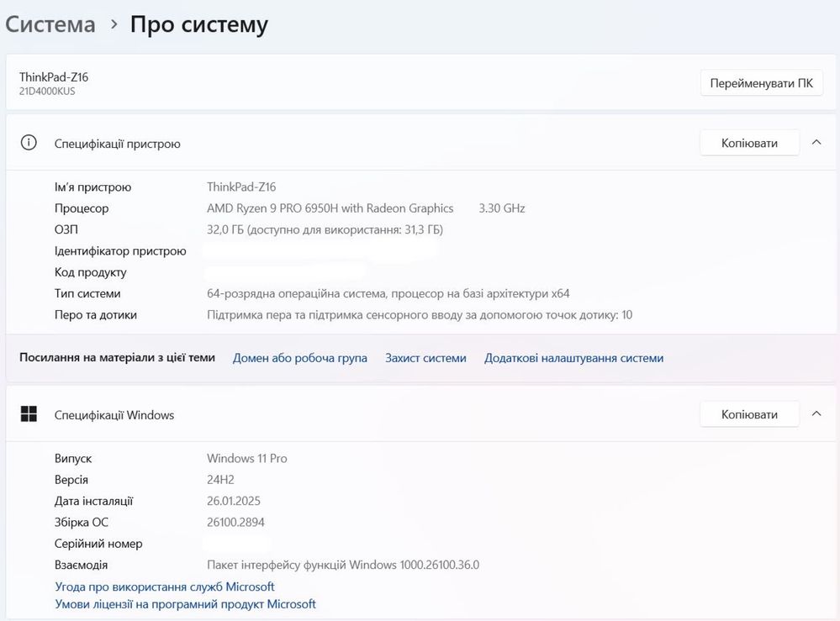840x621 pixels.
Task: Go back to Система breadcrumb
Action: [x=50, y=24]
